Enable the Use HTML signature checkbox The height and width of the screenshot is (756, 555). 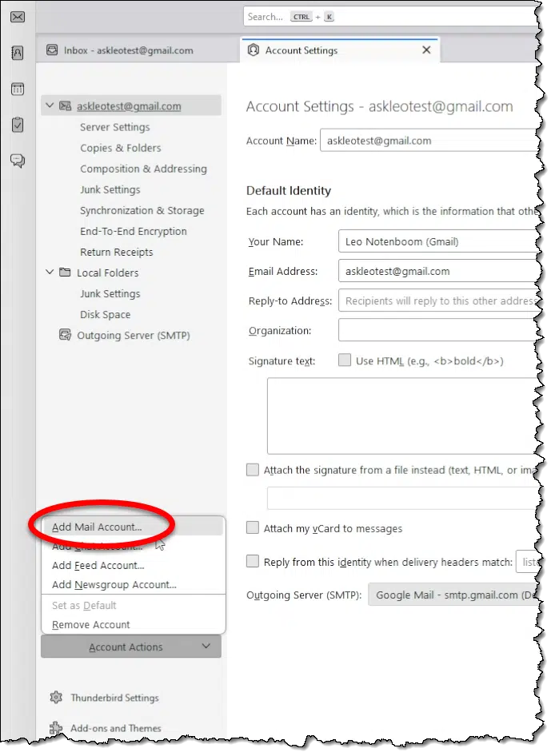345,360
